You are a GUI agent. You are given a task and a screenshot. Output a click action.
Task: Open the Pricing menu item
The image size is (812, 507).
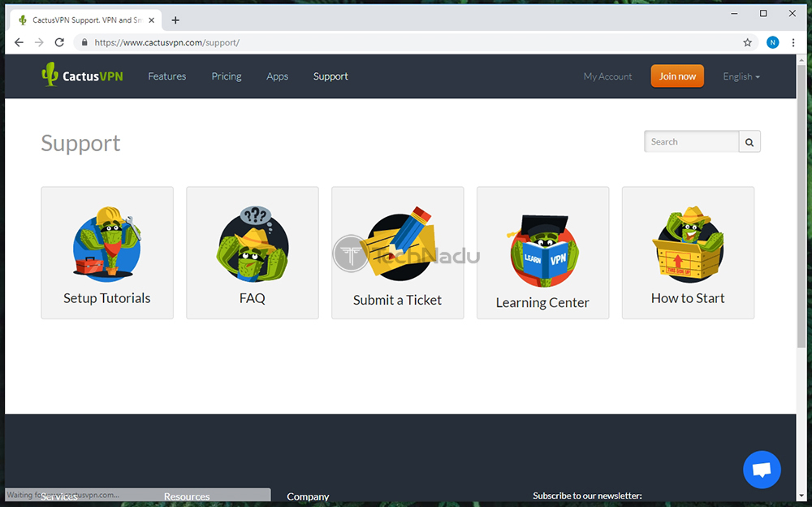point(227,76)
